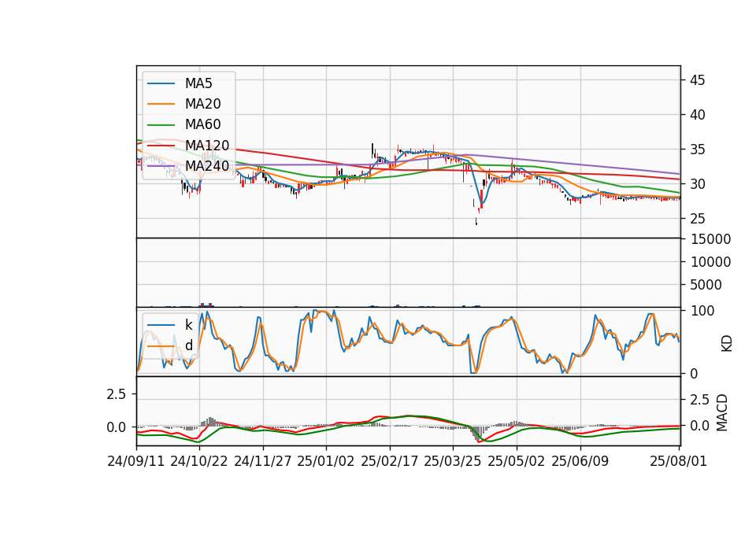Click the MA20 legend entry
Viewport: 756px width, 543px height.
click(x=184, y=104)
